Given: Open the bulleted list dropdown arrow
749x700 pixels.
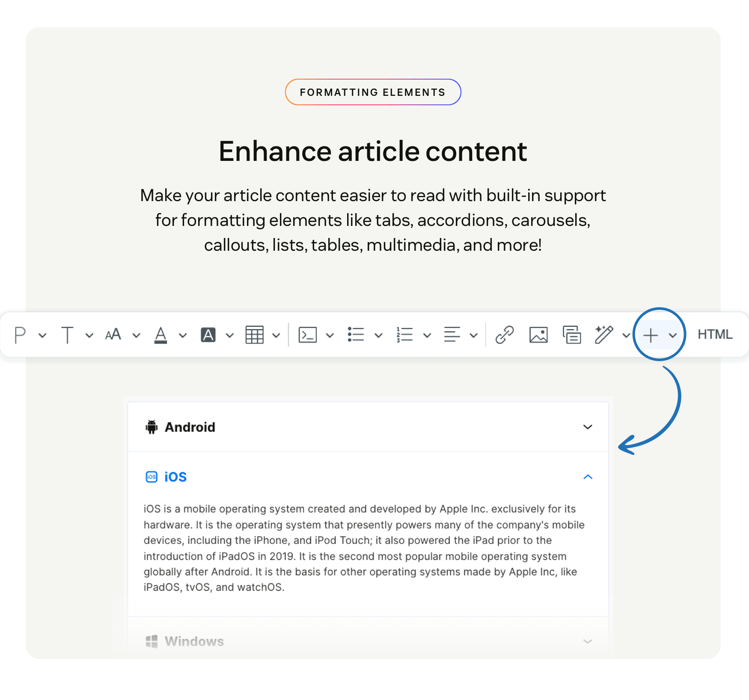Looking at the screenshot, I should coord(378,335).
